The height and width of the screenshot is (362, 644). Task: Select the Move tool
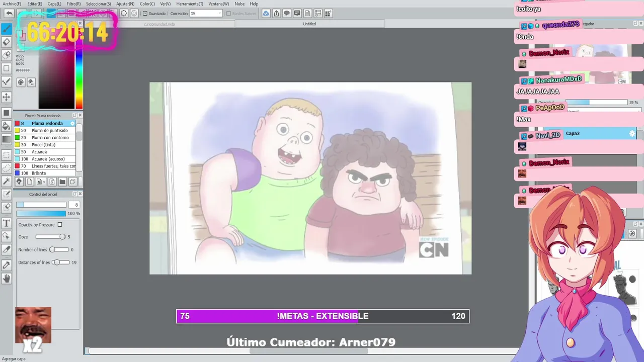pos(7,97)
